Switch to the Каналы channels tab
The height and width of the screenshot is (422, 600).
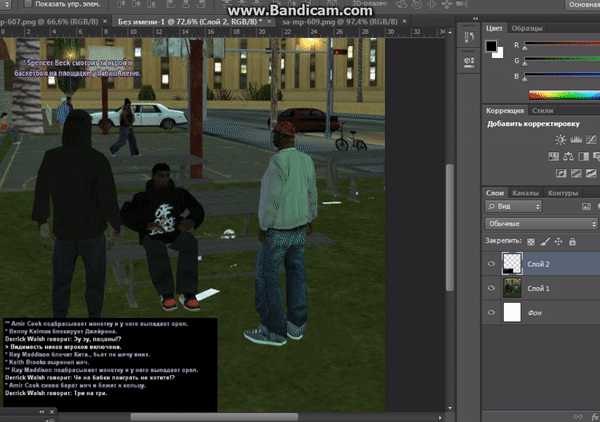(525, 193)
